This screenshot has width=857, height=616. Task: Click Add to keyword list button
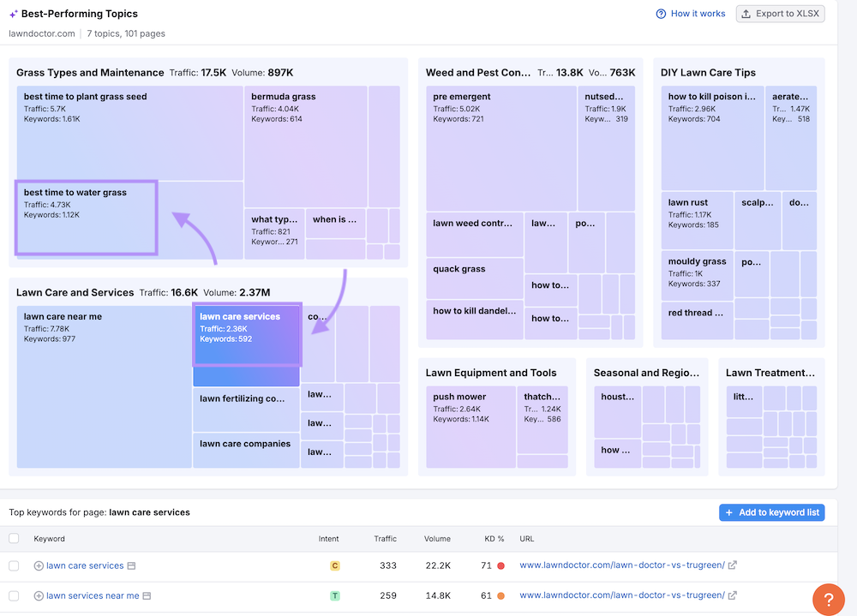click(771, 512)
